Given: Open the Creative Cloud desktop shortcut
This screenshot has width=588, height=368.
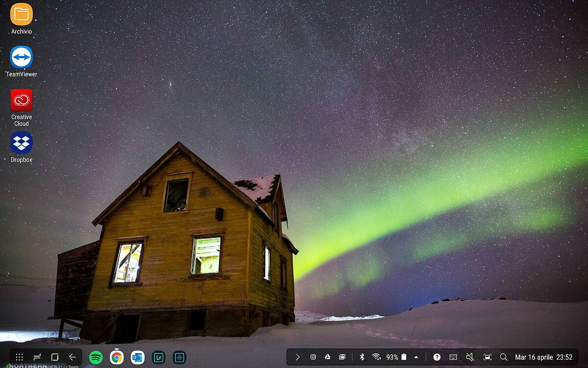Looking at the screenshot, I should pyautogui.click(x=21, y=100).
